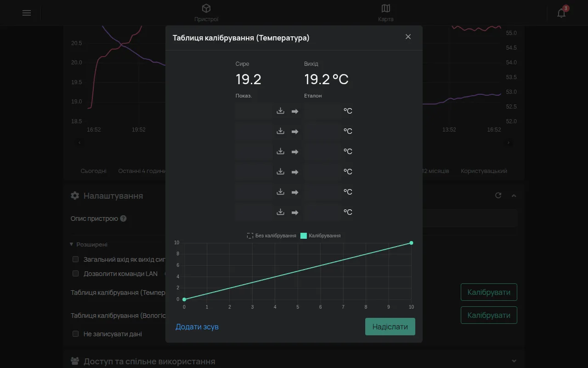Click the download icon in the first calibration row
The image size is (588, 368).
(281, 111)
